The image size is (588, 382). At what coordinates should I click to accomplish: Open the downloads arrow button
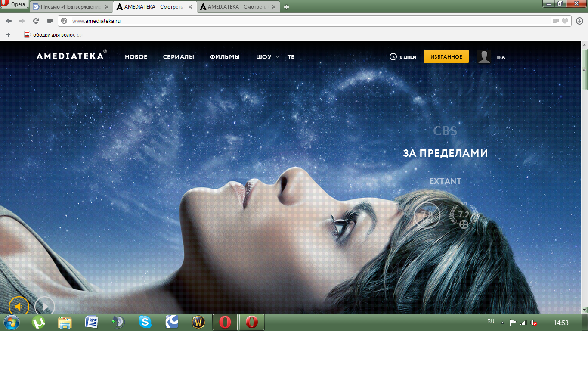coord(579,21)
